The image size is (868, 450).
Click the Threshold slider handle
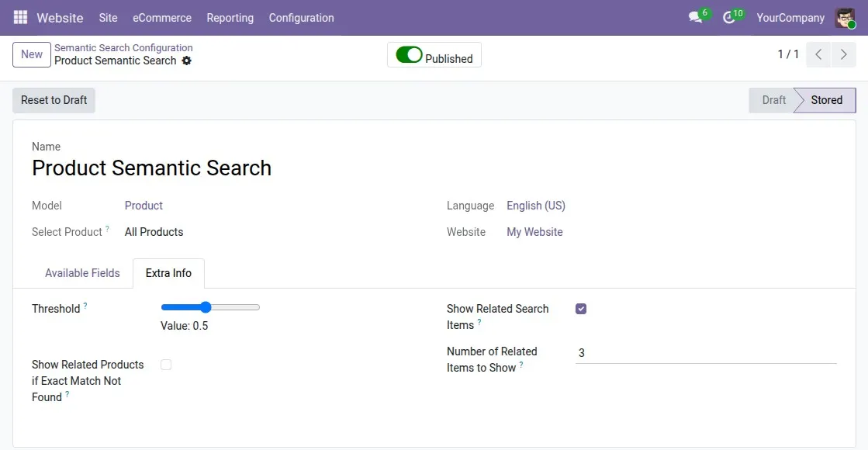coord(206,307)
